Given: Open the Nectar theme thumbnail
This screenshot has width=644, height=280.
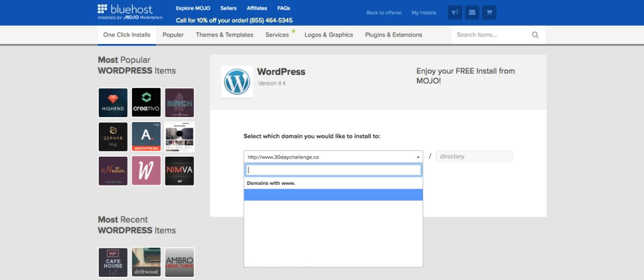Looking at the screenshot, I should click(113, 171).
